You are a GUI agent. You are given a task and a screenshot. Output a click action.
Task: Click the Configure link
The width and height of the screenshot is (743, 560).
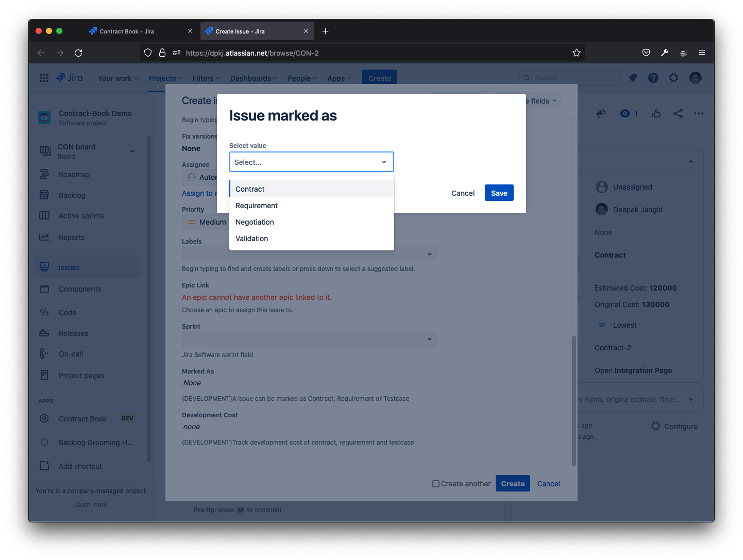click(674, 426)
